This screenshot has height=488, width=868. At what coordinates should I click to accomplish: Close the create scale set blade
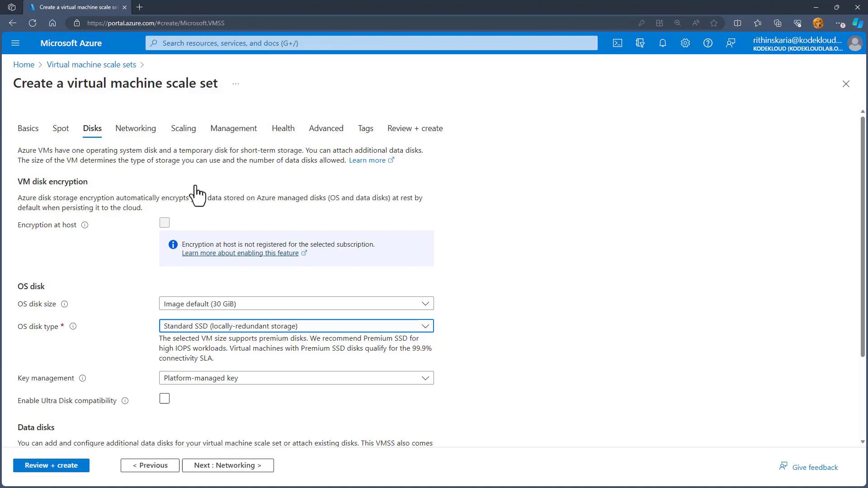[x=846, y=84]
